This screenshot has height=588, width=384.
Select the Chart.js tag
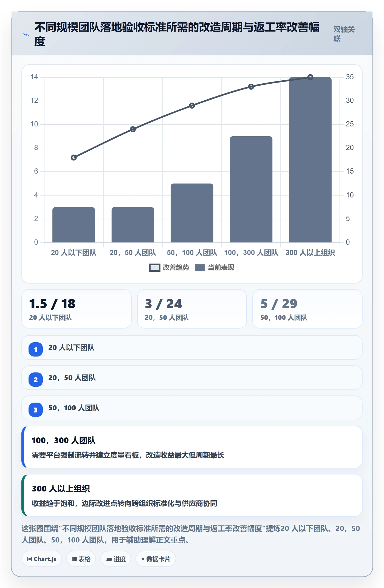42,559
